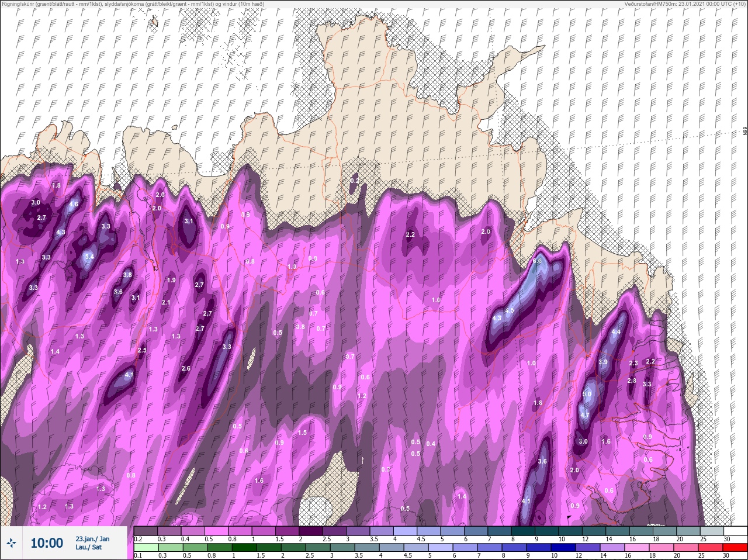Click the 10:00 forecast time label

click(47, 543)
